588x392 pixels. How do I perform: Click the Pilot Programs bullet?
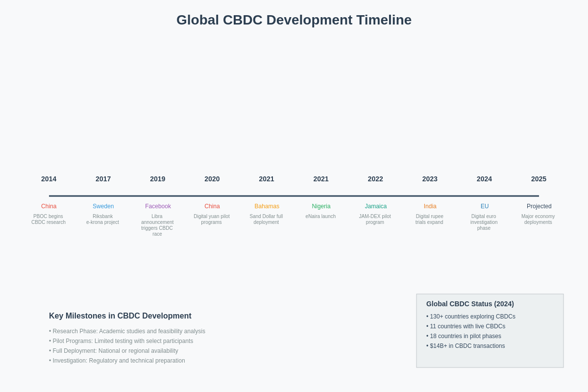coord(121,341)
